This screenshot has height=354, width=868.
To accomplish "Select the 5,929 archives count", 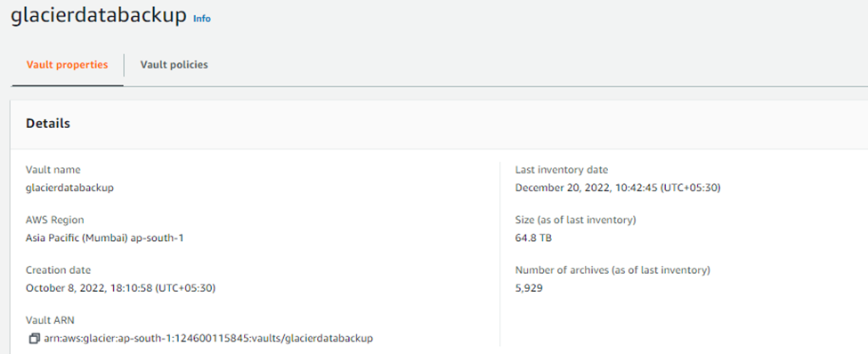I will pos(529,287).
